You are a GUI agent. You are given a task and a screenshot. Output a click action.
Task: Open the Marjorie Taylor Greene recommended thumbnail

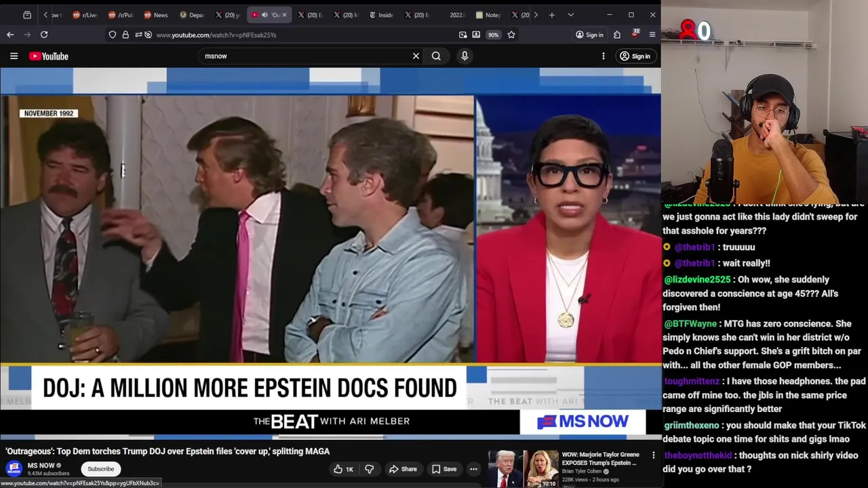(524, 468)
